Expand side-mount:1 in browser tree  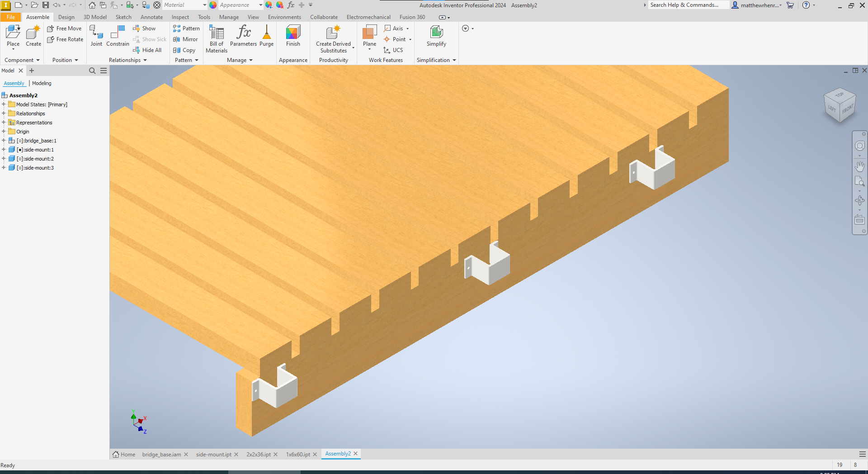(x=4, y=150)
